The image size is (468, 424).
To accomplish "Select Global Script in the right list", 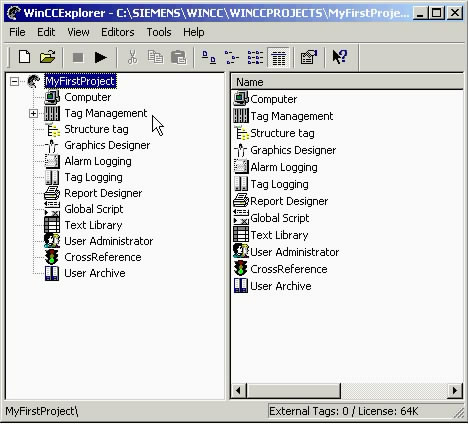I will 280,218.
